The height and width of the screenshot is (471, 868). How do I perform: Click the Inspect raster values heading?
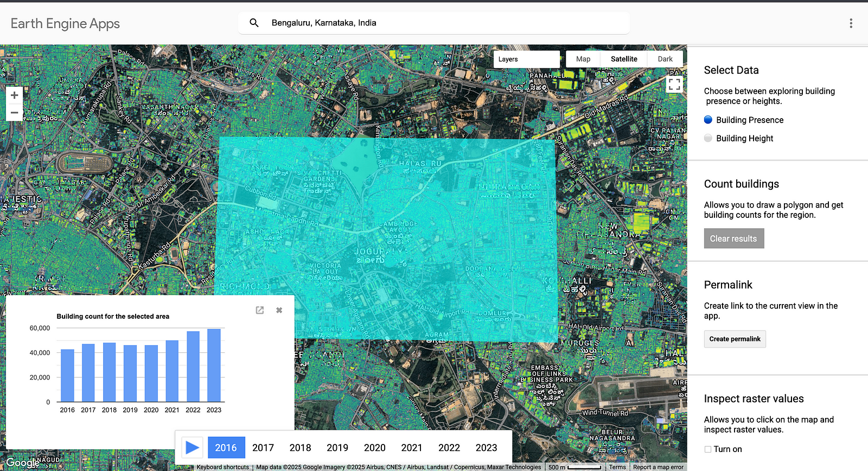pyautogui.click(x=754, y=398)
